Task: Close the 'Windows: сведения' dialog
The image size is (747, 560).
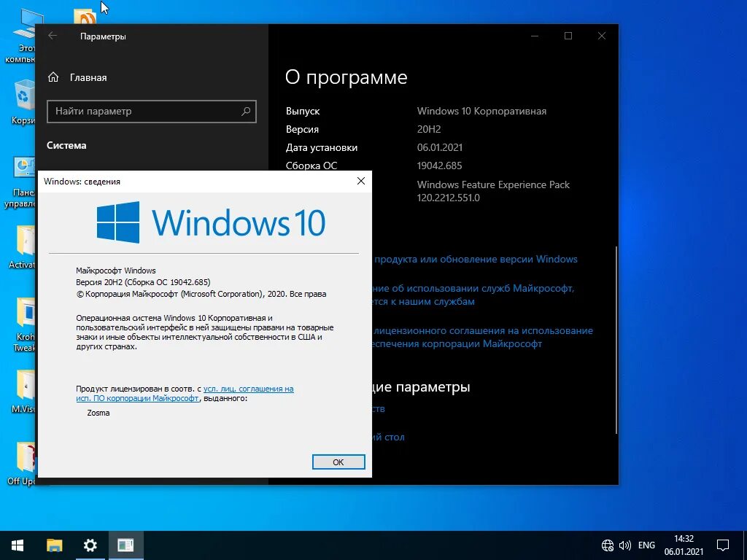Action: pos(361,181)
